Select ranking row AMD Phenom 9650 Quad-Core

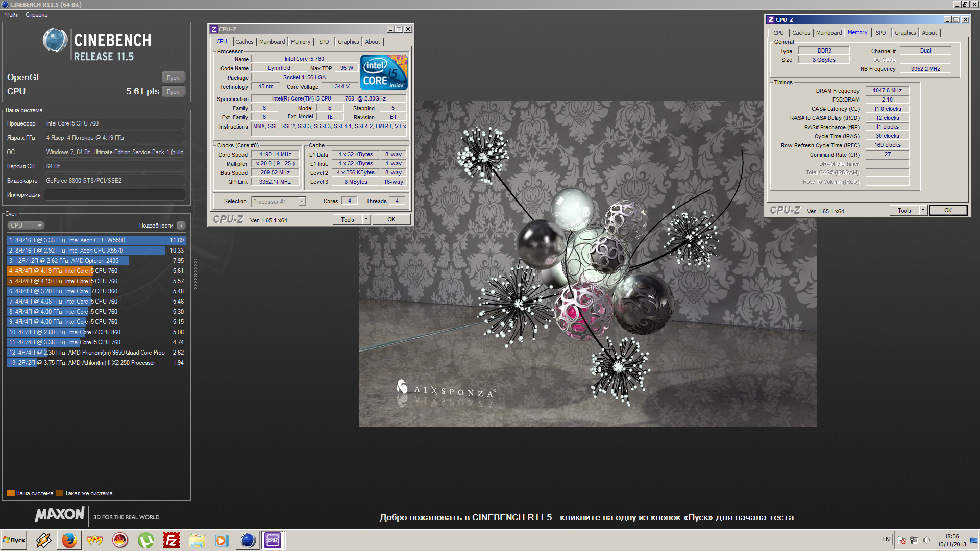tap(96, 353)
